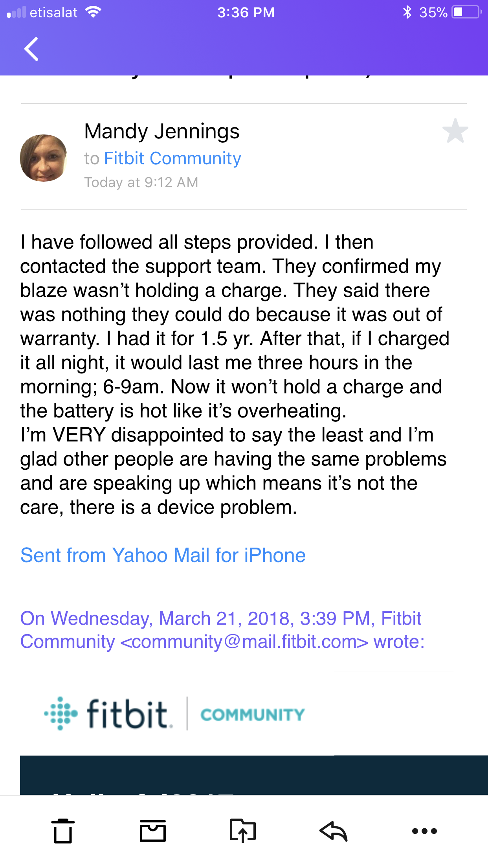This screenshot has width=488, height=868.
Task: Open Mandy Jennings' profile photo
Action: (44, 158)
